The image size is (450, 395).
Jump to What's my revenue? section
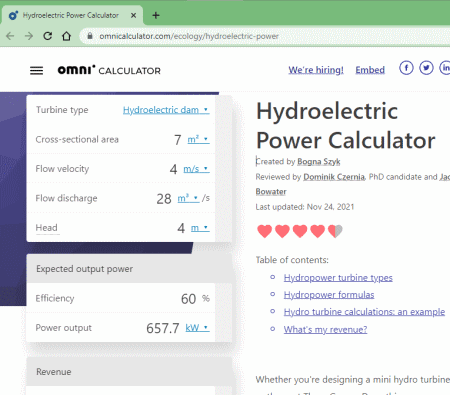325,329
